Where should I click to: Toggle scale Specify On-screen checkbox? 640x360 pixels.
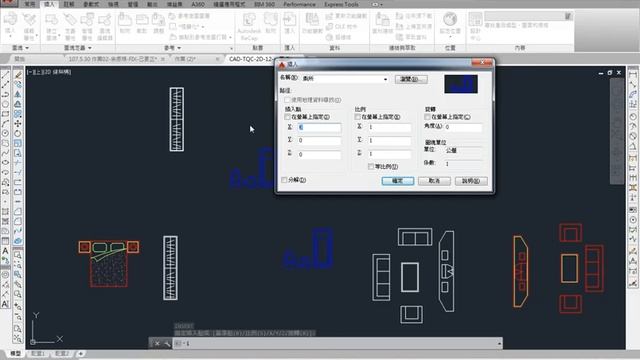pyautogui.click(x=358, y=117)
